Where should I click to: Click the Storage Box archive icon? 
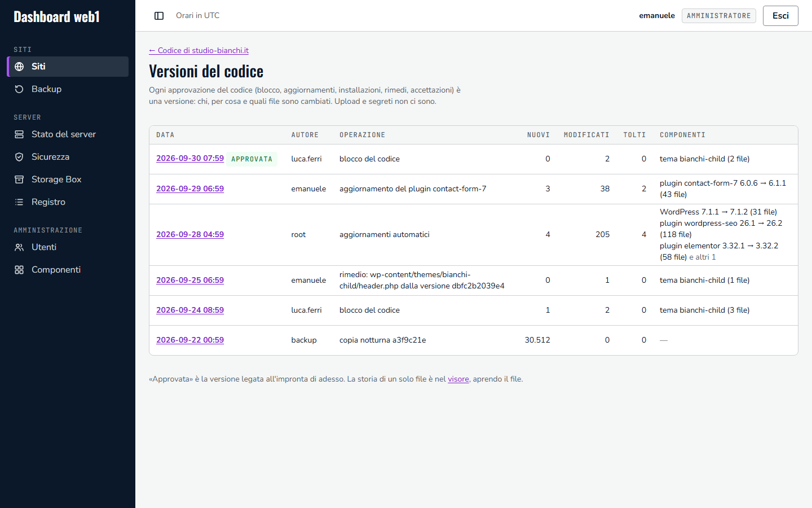19,179
